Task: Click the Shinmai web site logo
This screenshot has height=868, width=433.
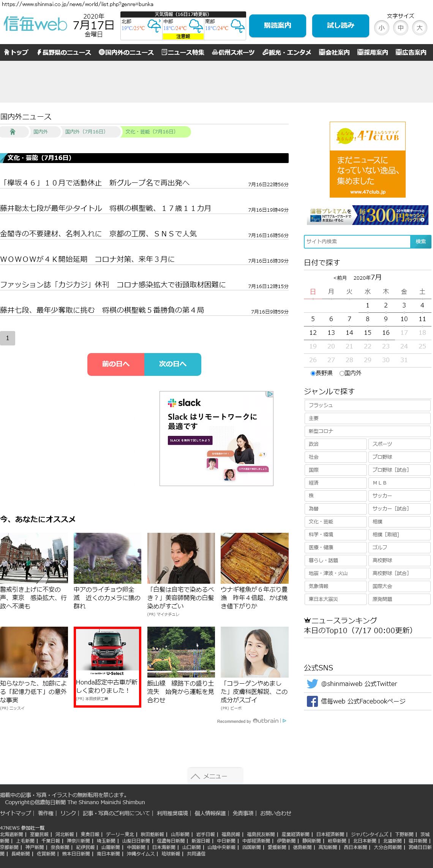Action: (35, 24)
